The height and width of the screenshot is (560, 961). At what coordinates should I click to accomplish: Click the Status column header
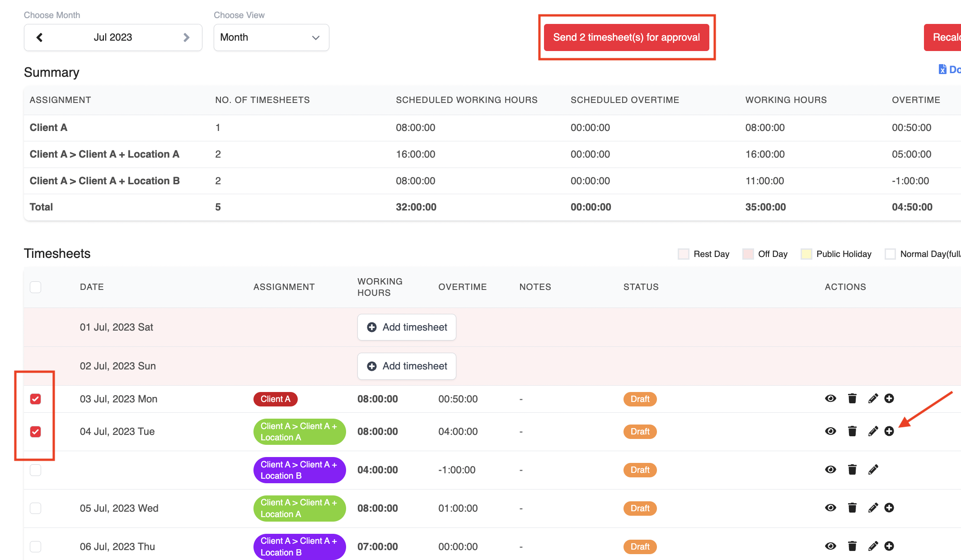(x=641, y=287)
